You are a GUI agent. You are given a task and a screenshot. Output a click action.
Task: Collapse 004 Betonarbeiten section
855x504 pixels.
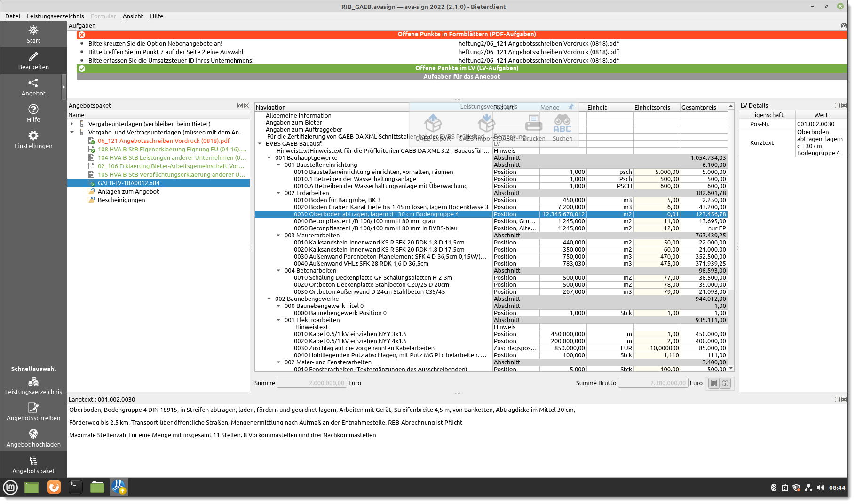[x=278, y=271]
